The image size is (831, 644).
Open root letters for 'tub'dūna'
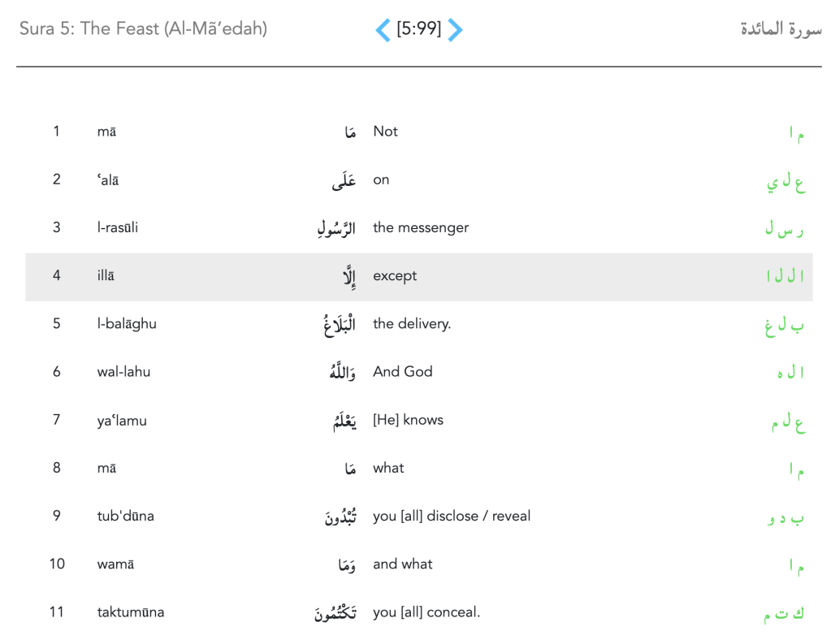click(x=786, y=518)
